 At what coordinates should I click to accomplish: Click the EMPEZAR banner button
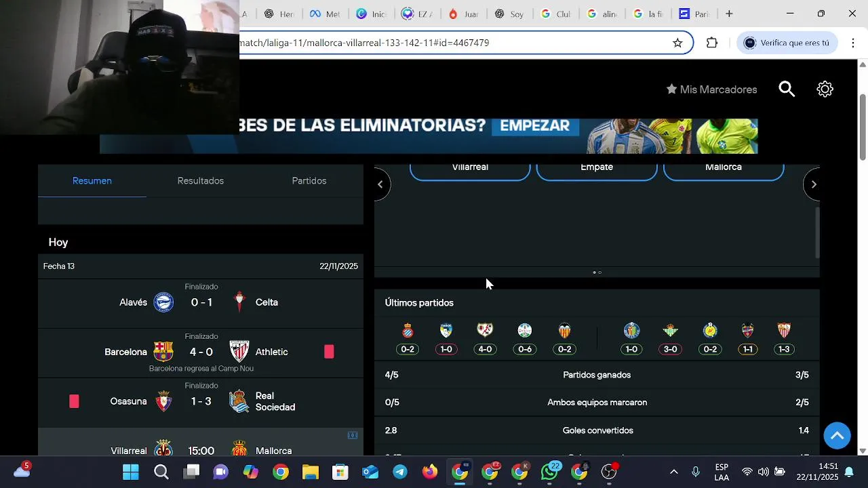[534, 126]
